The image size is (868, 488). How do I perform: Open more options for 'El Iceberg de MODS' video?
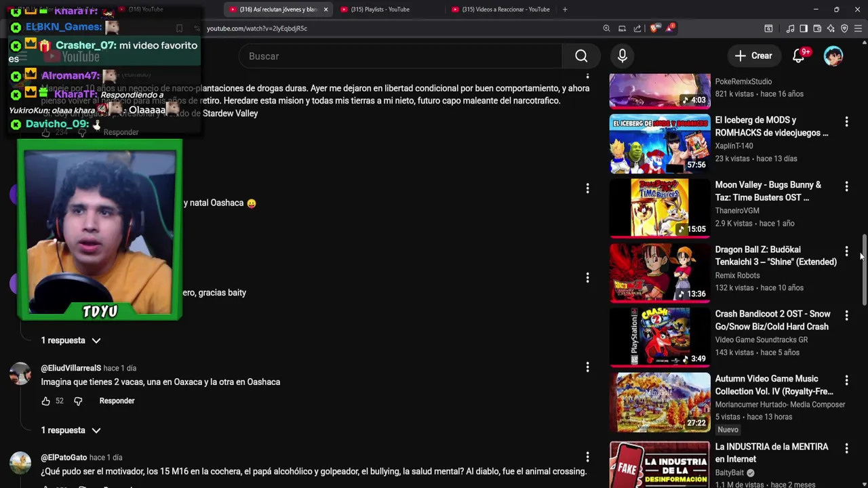(x=846, y=121)
